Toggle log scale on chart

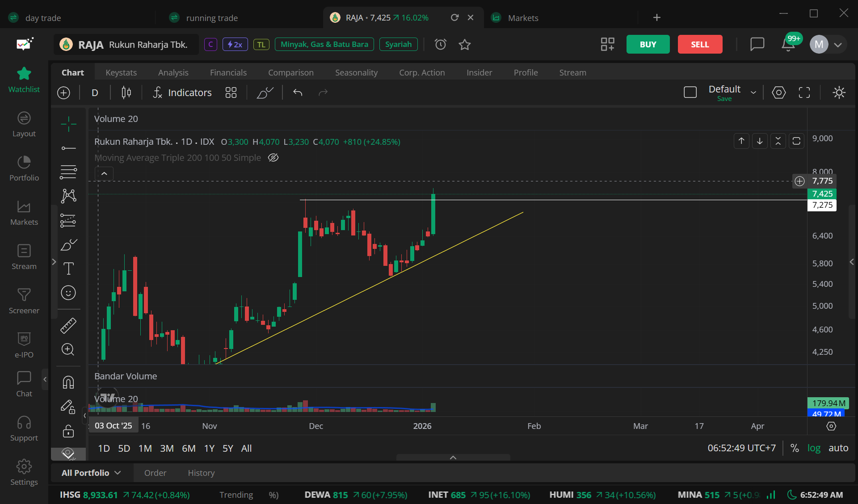[x=814, y=448]
